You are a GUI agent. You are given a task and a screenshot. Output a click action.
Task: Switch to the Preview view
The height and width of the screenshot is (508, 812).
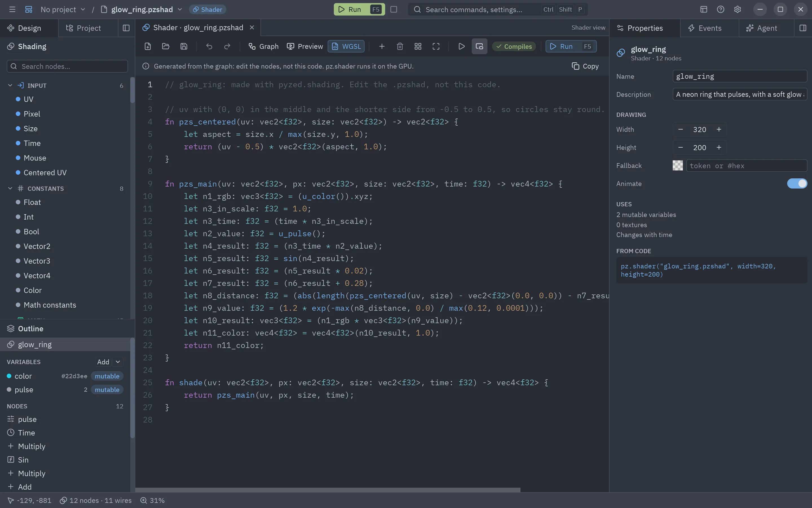tap(305, 46)
